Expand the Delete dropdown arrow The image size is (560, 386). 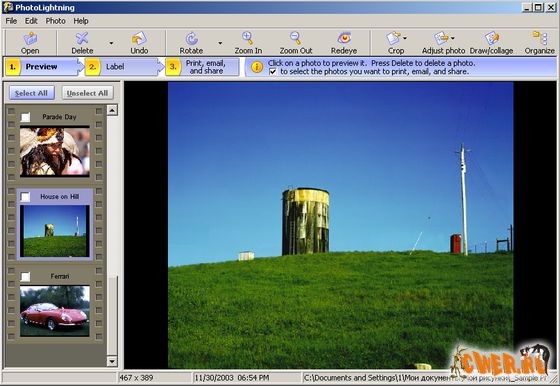click(111, 43)
